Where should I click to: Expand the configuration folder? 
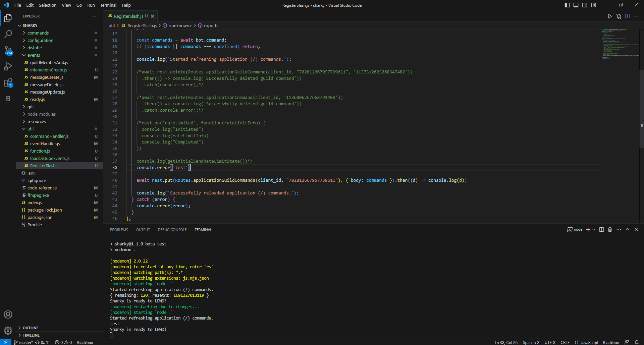(x=59, y=40)
